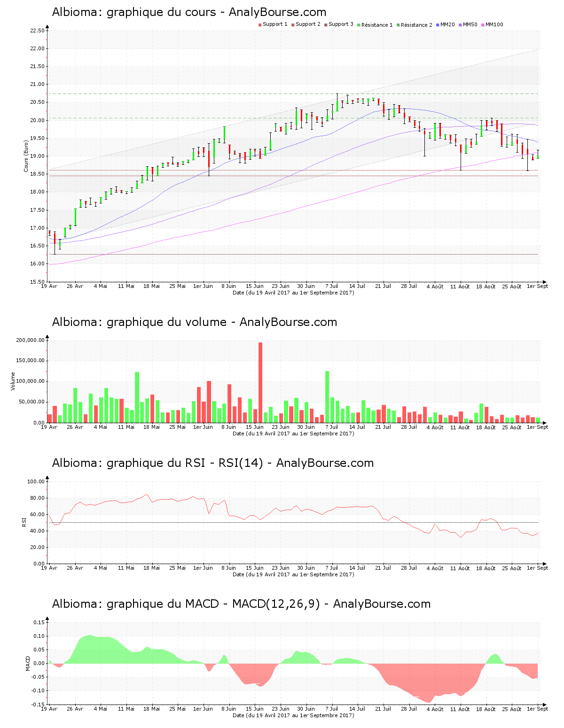Click the 'MACD' vertical axis label
This screenshot has height=728, width=564.
coord(28,663)
